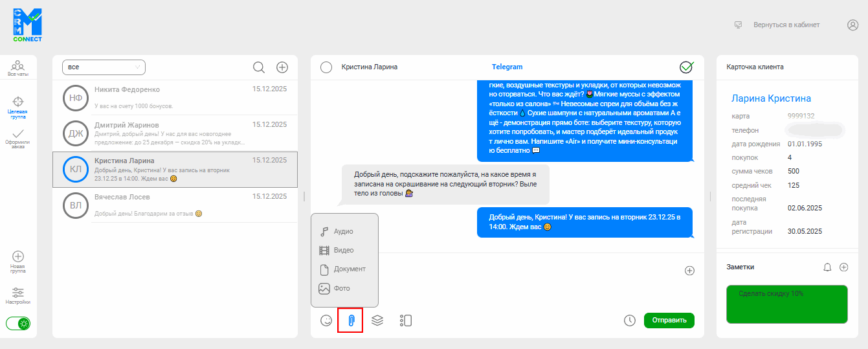Click the sum of checks value 500

point(794,171)
